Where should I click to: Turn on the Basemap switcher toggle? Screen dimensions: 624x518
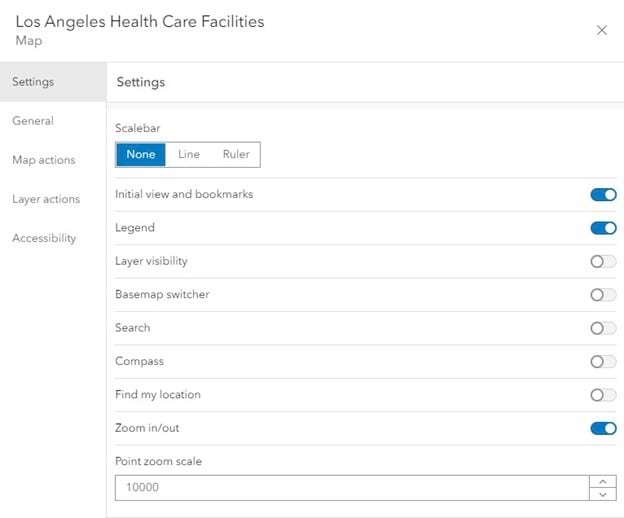pyautogui.click(x=603, y=295)
